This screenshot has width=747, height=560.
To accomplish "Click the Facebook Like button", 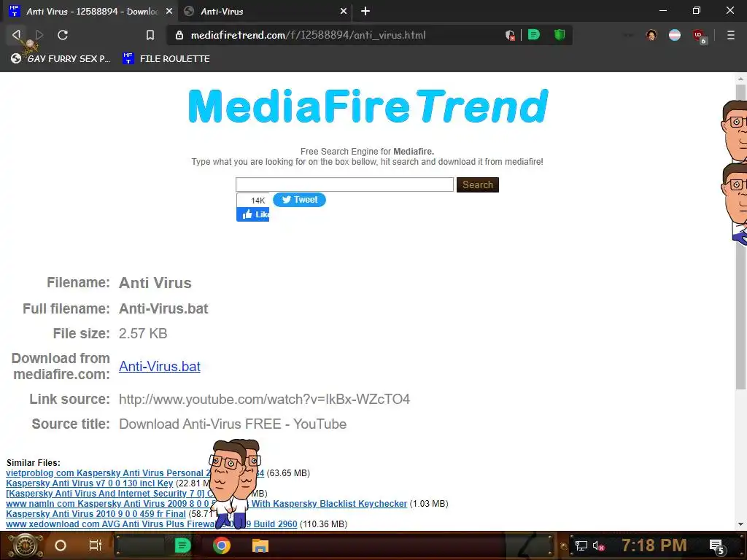I will coord(253,214).
